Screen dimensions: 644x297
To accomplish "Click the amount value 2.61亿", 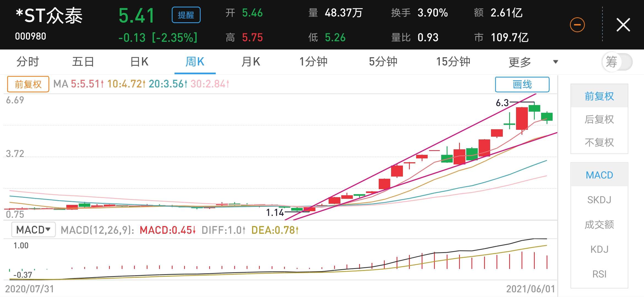I will (507, 13).
